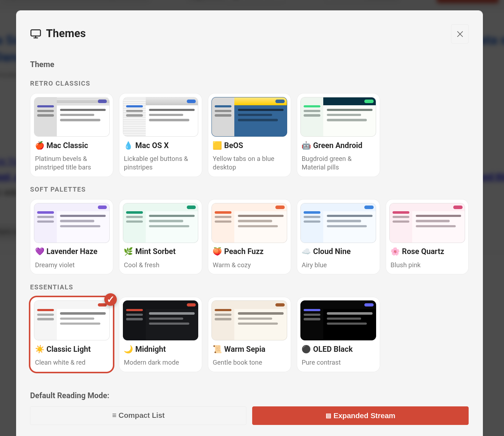
Task: Click the "SOFT PALETTES" section heading
Action: [58, 189]
